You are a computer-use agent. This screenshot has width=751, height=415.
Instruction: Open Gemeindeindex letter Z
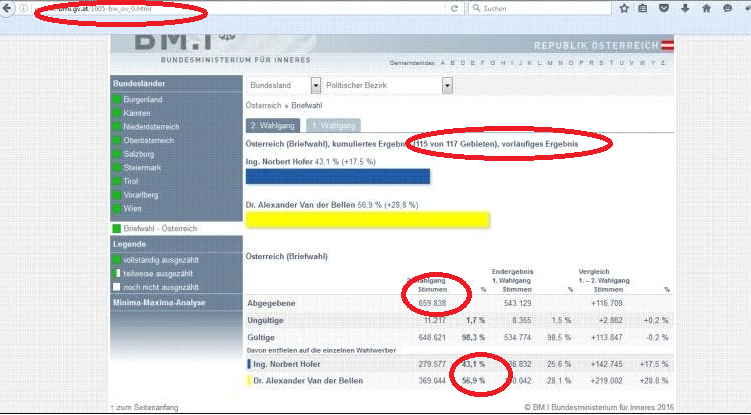[663, 63]
